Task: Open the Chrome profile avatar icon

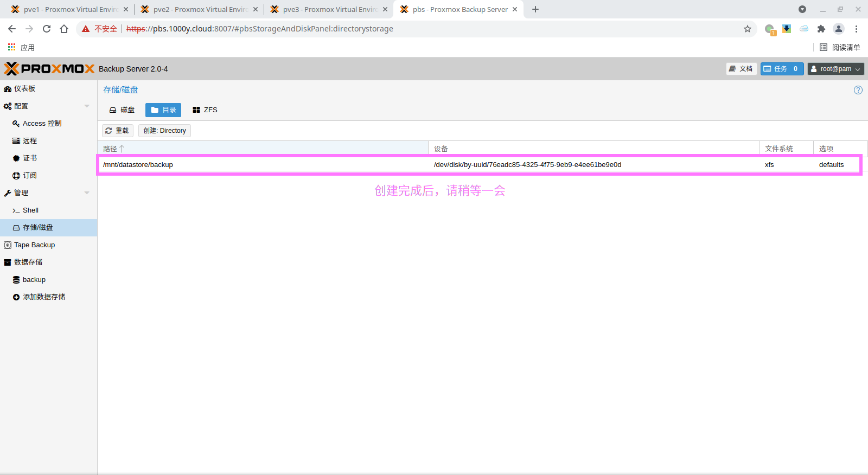Action: tap(839, 29)
